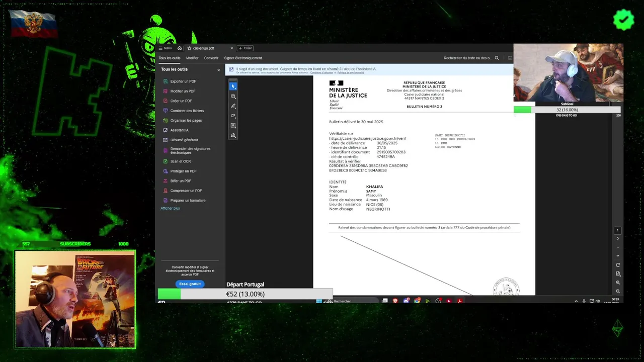Open Combiner des fichiers tool
Viewport: 644px width, 362px height.
[187, 111]
